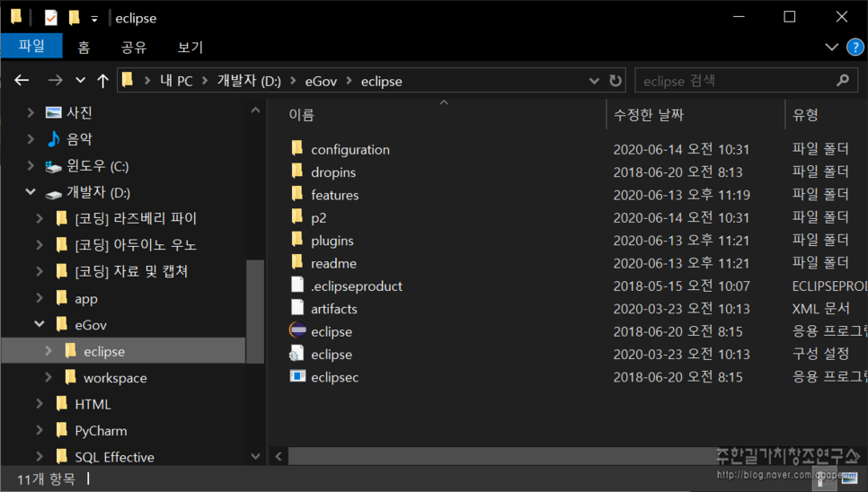The width and height of the screenshot is (868, 492).
Task: Sort by the 수정한 날짜 column header
Action: pyautogui.click(x=648, y=115)
